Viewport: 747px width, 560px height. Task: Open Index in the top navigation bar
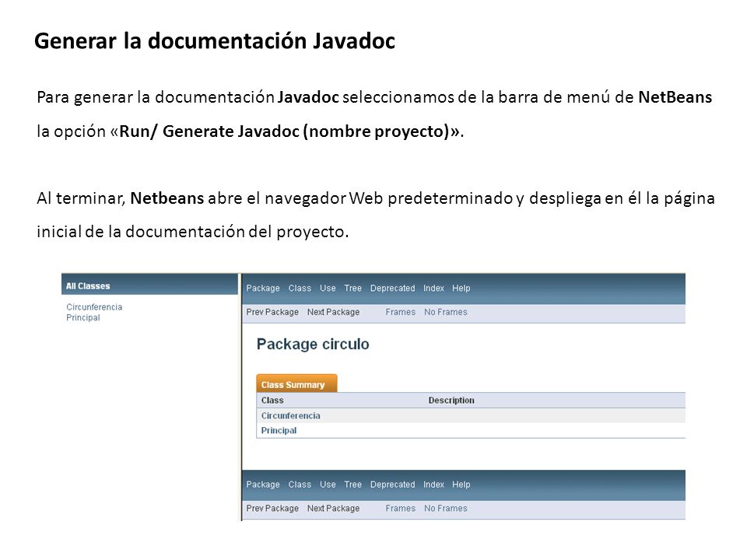pos(433,288)
